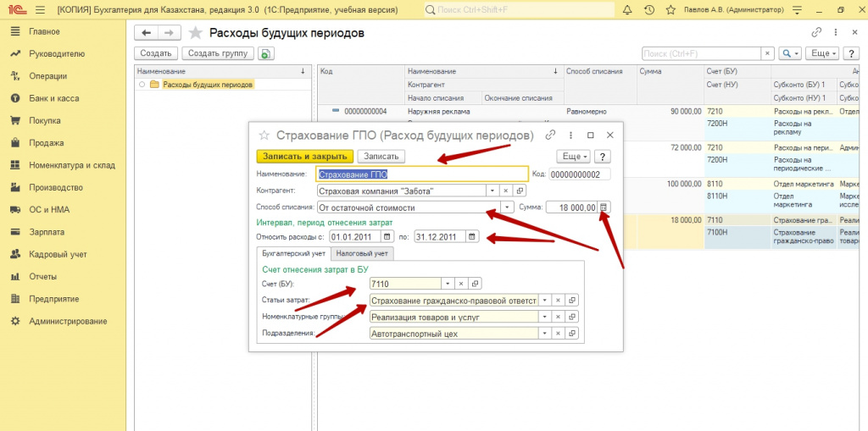Expand the Статьи затрат dropdown
This screenshot has width=868, height=431.
545,300
